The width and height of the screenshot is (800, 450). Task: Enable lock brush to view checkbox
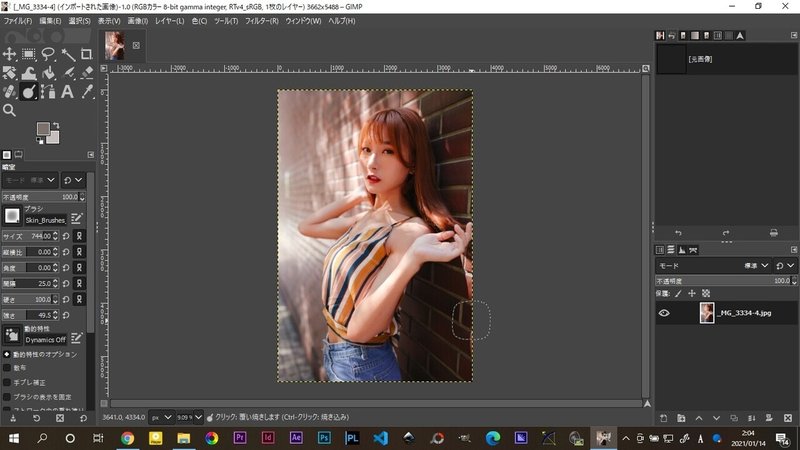tap(7, 396)
